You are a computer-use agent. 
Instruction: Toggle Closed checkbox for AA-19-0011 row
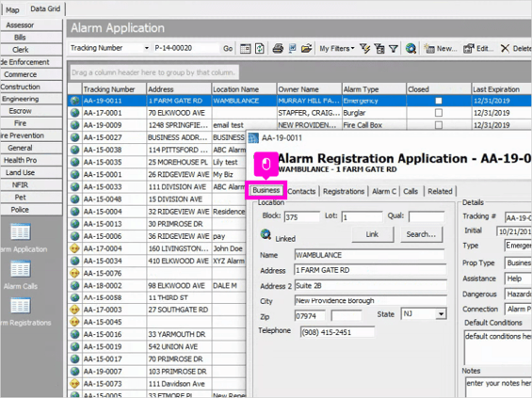(x=439, y=101)
